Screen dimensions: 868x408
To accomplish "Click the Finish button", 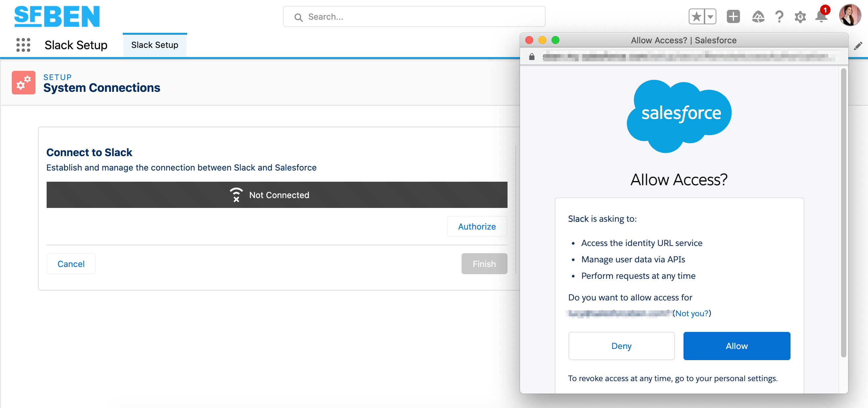I will [484, 264].
